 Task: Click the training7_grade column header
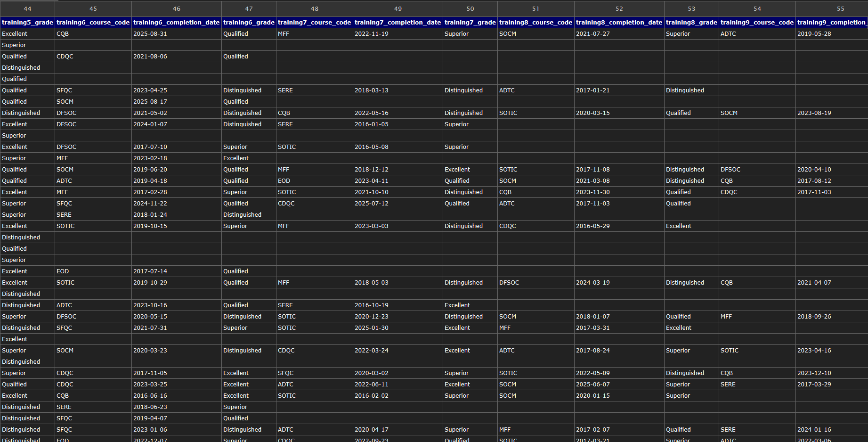click(x=470, y=22)
